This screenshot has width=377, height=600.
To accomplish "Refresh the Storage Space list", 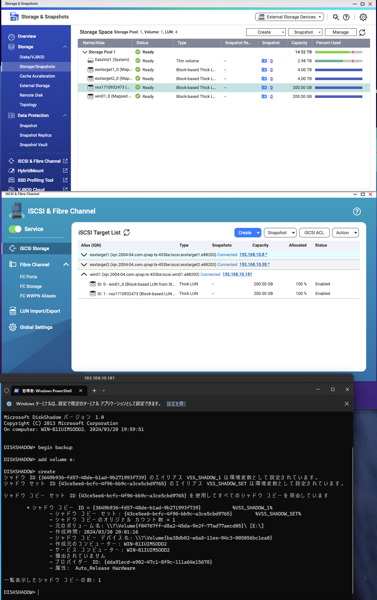I will coord(362,33).
